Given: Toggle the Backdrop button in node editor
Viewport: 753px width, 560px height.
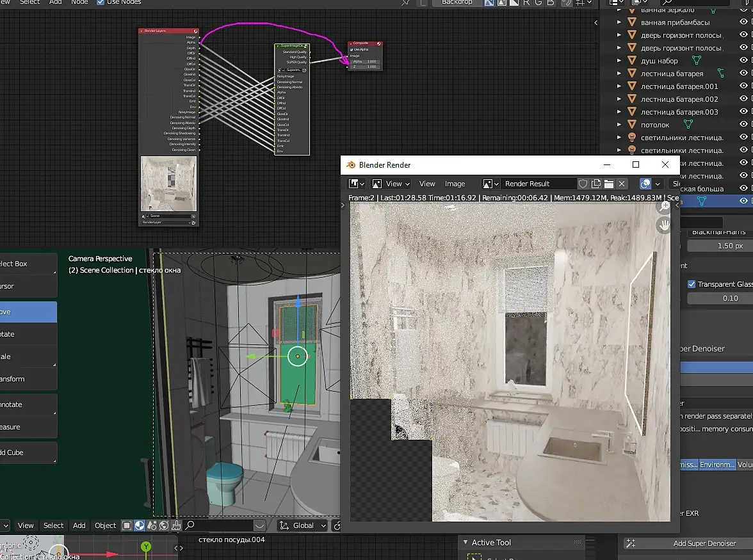Looking at the screenshot, I should point(457,3).
